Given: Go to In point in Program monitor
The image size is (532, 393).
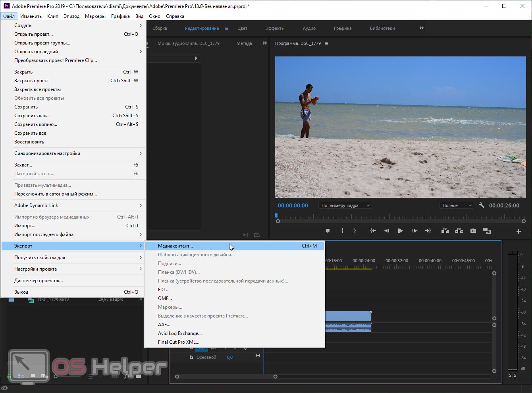Looking at the screenshot, I should (373, 231).
